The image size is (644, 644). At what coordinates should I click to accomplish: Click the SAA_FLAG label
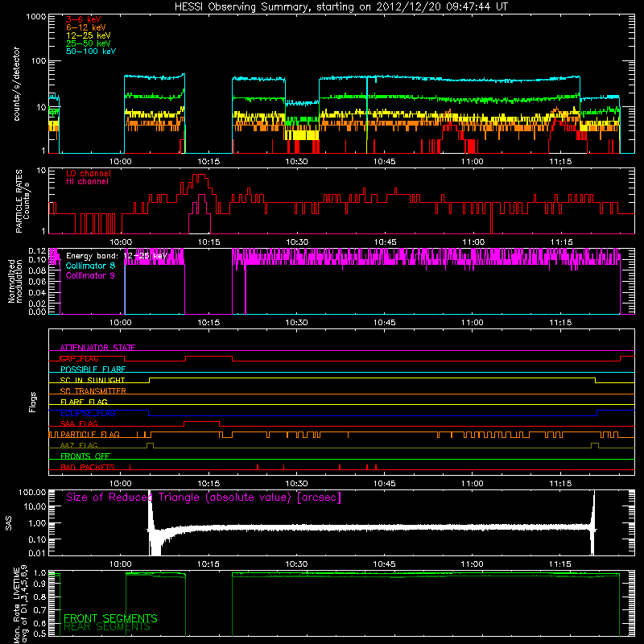[79, 423]
